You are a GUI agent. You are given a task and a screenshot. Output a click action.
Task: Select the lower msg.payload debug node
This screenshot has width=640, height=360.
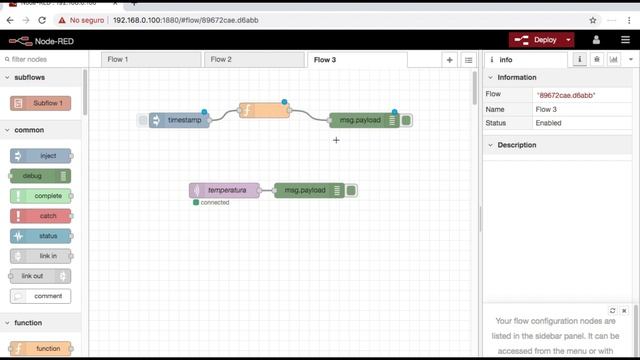point(309,190)
